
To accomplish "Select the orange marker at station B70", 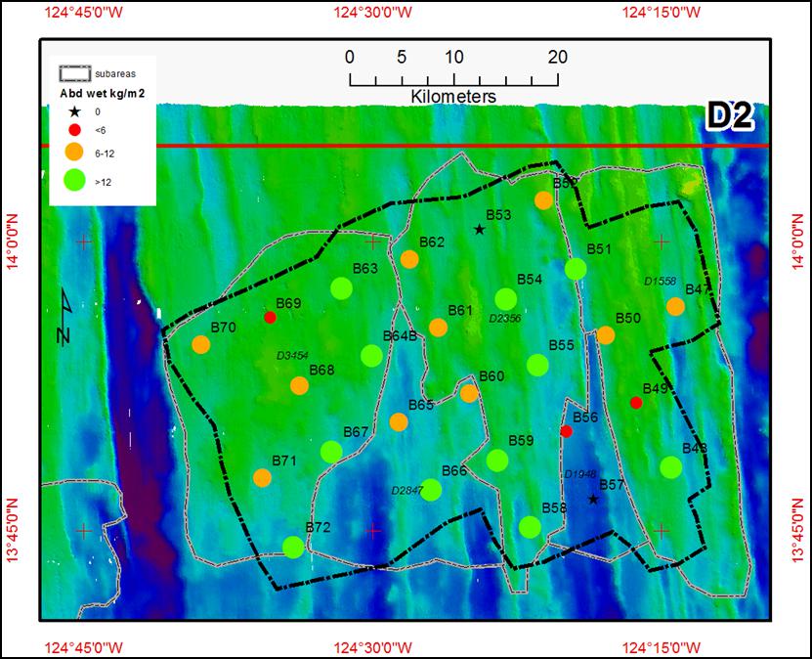I will click(x=200, y=344).
